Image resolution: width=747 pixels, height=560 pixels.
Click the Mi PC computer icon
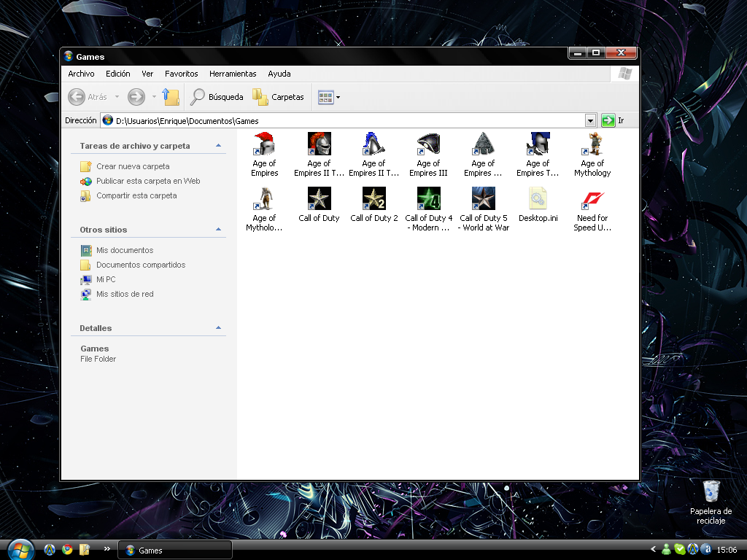coord(86,279)
